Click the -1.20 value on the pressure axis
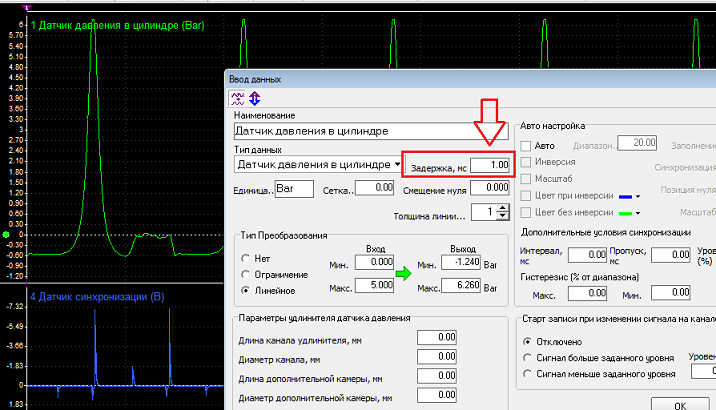Image resolution: width=716 pixels, height=410 pixels. pos(14,276)
